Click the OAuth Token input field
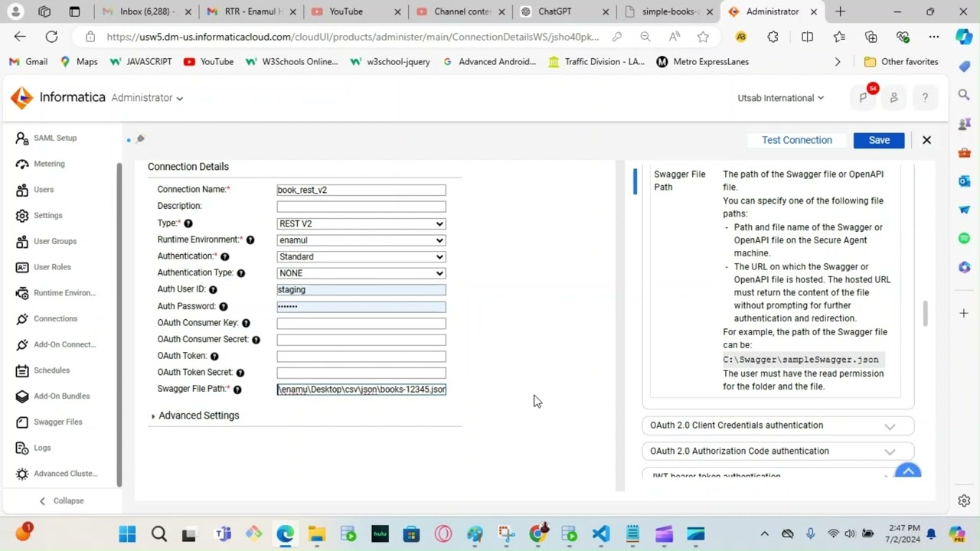The height and width of the screenshot is (551, 980). pos(361,357)
